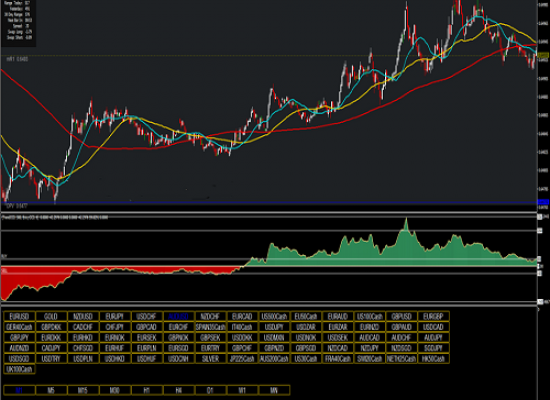Select the EURGBP symbol button
The width and height of the screenshot is (550, 400).
coord(434,316)
